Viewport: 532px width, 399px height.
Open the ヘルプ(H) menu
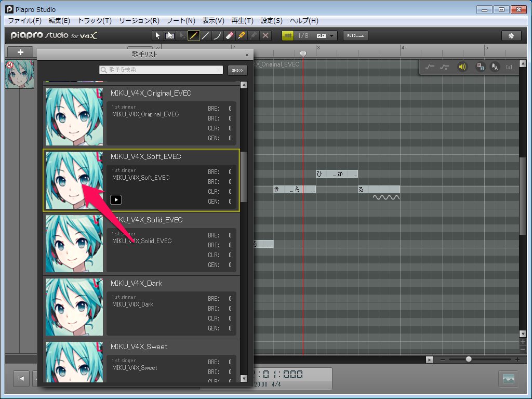(304, 21)
